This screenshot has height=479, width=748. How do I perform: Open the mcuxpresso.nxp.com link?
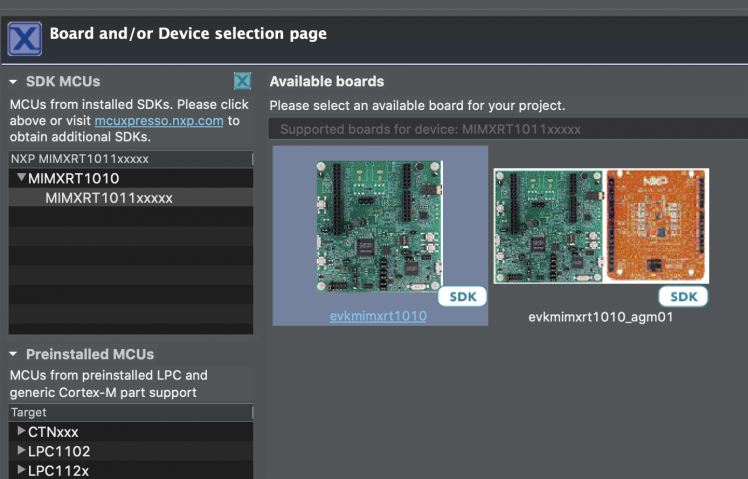(x=159, y=121)
